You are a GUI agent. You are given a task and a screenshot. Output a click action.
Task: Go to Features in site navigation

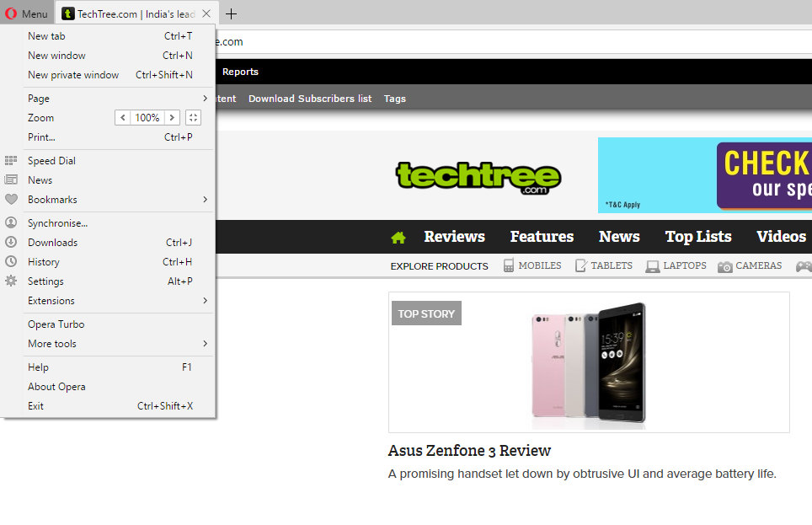(542, 237)
